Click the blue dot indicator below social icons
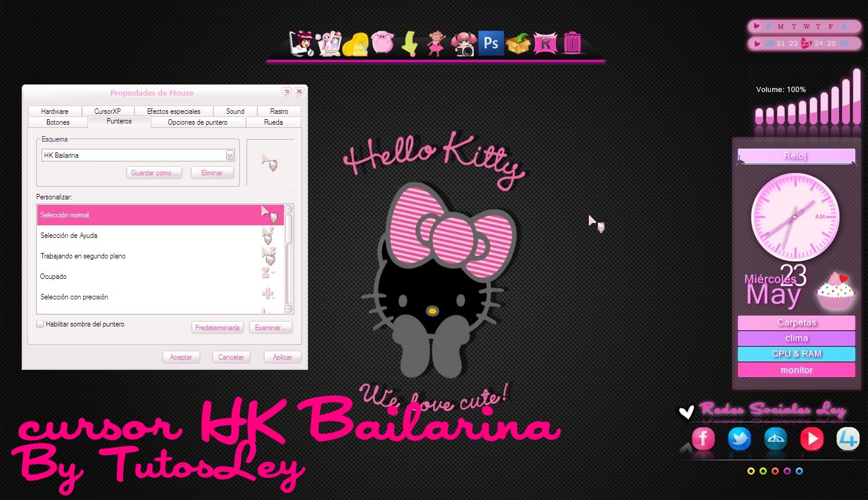The height and width of the screenshot is (500, 868). click(799, 471)
